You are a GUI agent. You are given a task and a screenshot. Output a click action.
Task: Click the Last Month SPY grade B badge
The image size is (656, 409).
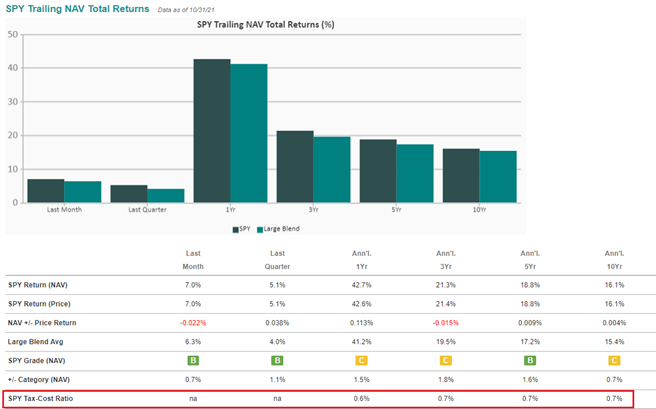point(193,360)
